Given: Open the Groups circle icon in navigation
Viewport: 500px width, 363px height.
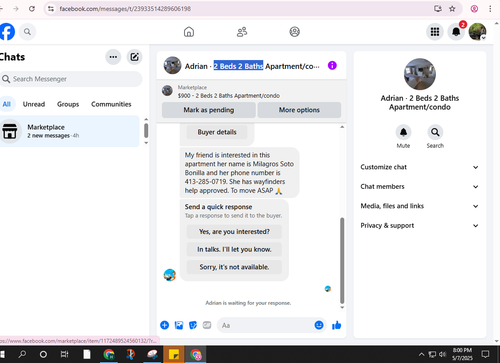Looking at the screenshot, I should 294,32.
